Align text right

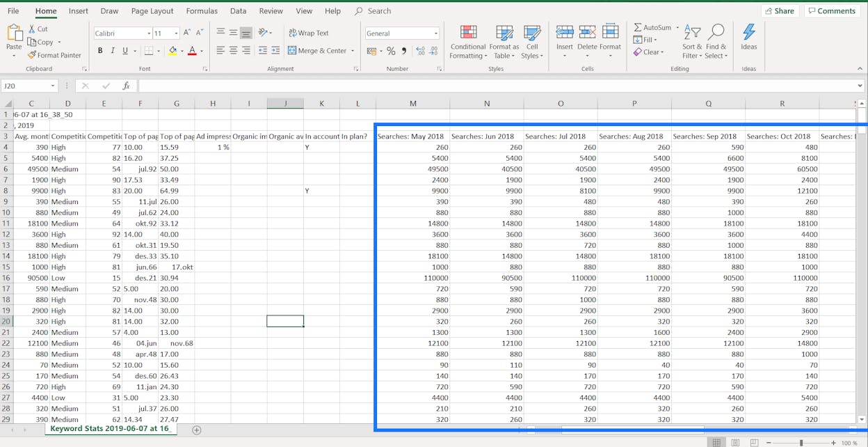point(246,51)
